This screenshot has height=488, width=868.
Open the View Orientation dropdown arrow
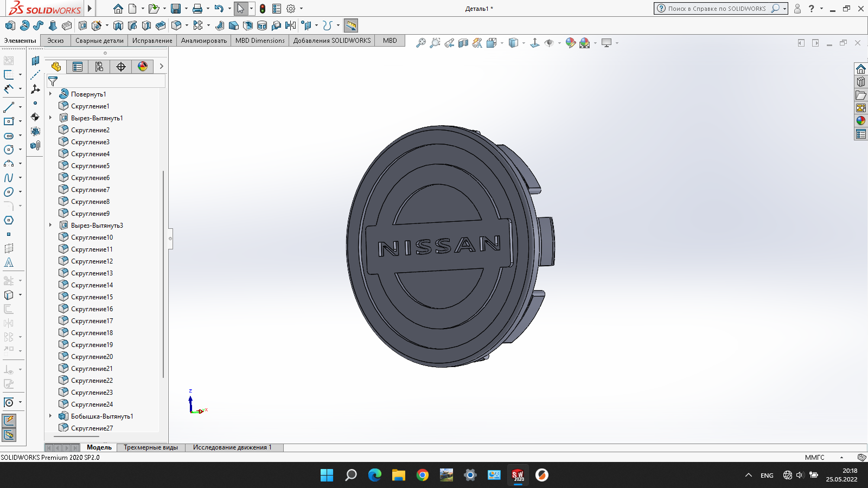click(502, 43)
